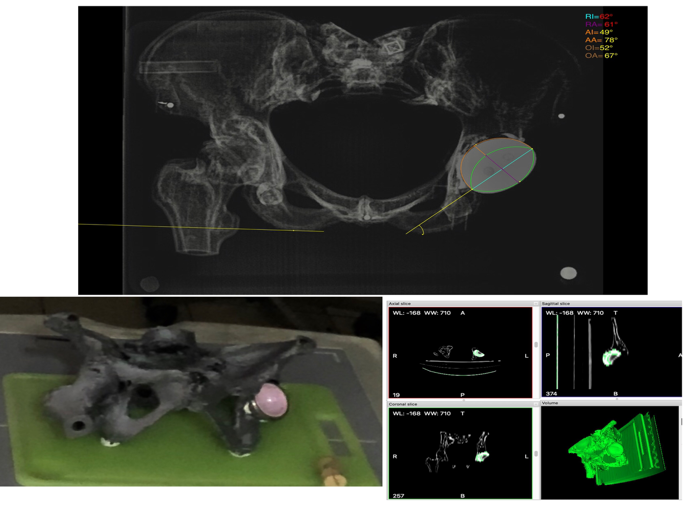Click the WL/WW text in the Axial slice view
This screenshot has height=525, width=700.
tap(421, 313)
